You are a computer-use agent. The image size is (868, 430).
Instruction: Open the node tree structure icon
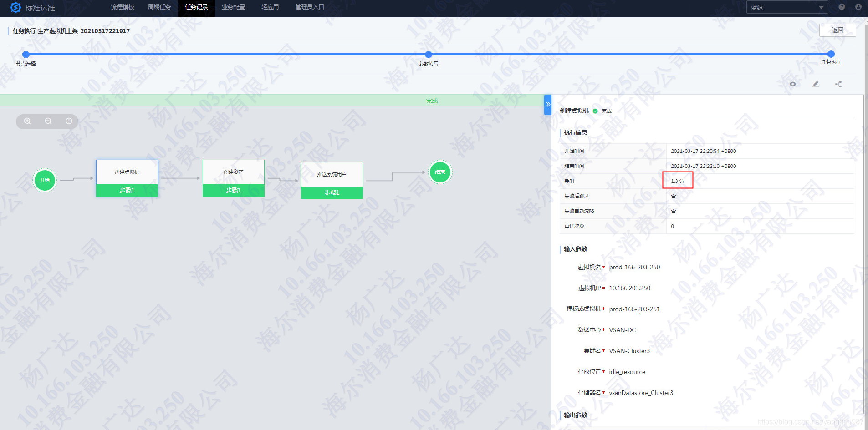click(x=838, y=84)
